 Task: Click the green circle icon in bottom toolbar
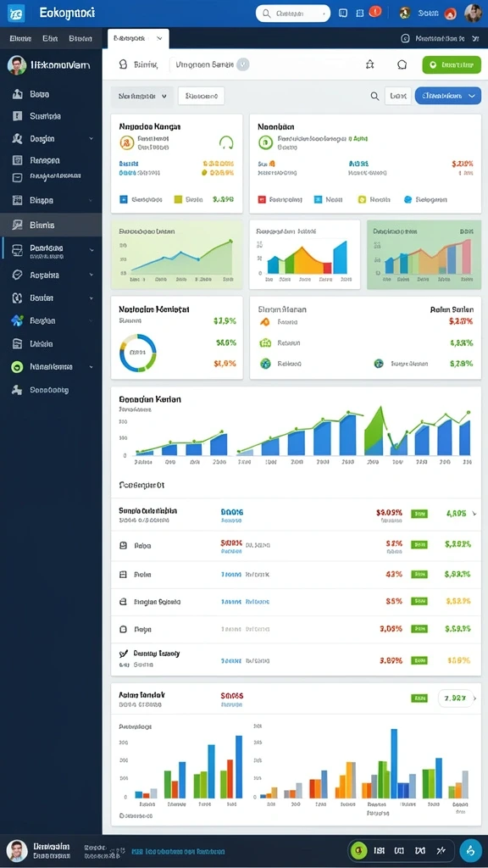pyautogui.click(x=358, y=850)
